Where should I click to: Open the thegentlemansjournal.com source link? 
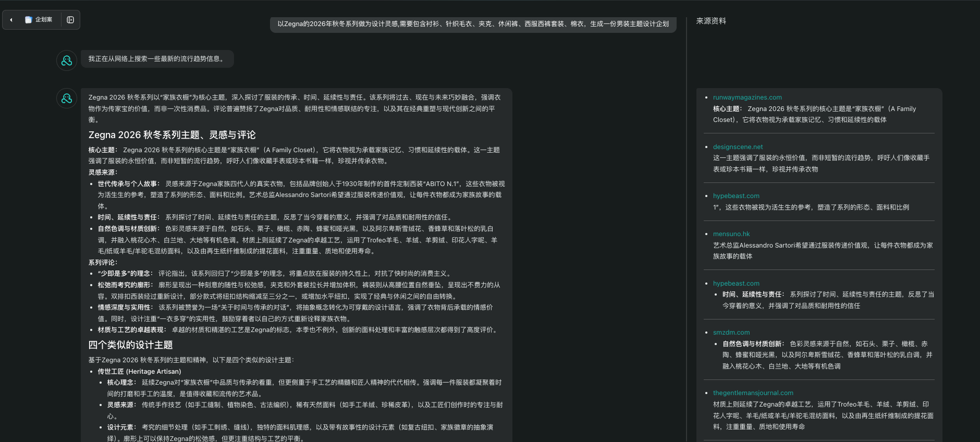(x=753, y=393)
